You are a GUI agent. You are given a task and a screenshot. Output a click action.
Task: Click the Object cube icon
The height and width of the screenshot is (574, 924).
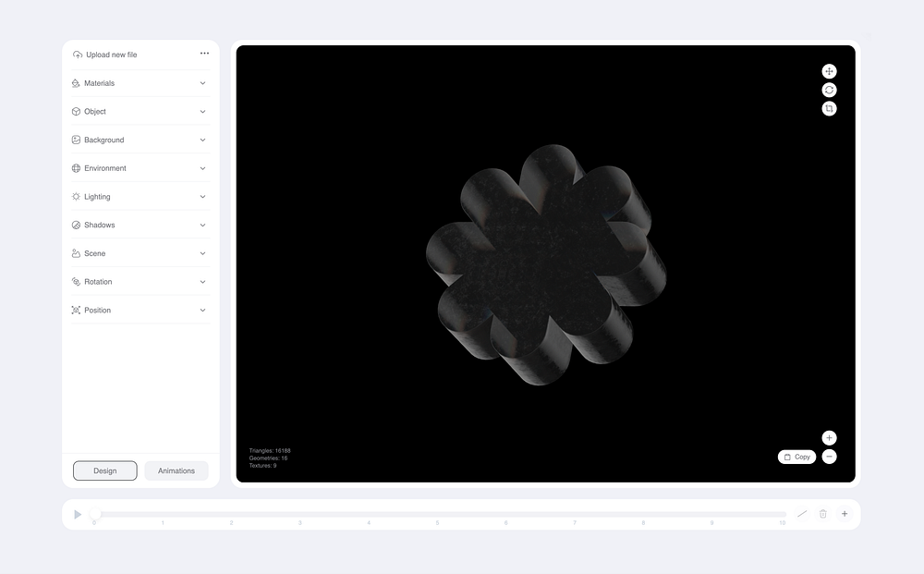[76, 112]
